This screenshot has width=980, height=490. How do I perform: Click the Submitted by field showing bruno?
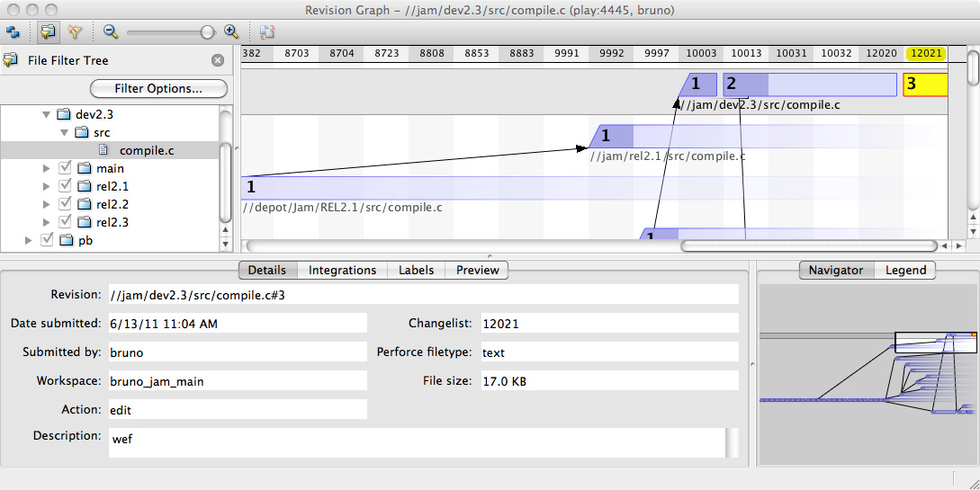click(x=238, y=352)
